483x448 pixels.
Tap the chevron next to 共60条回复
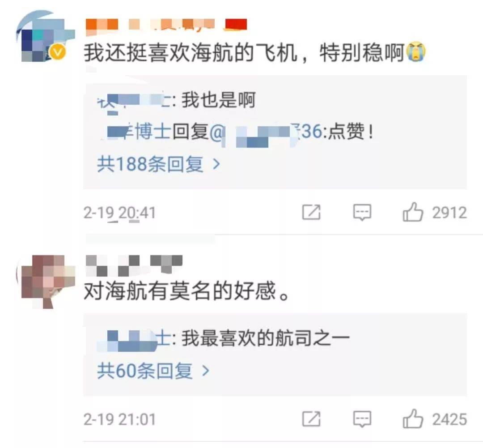206,371
